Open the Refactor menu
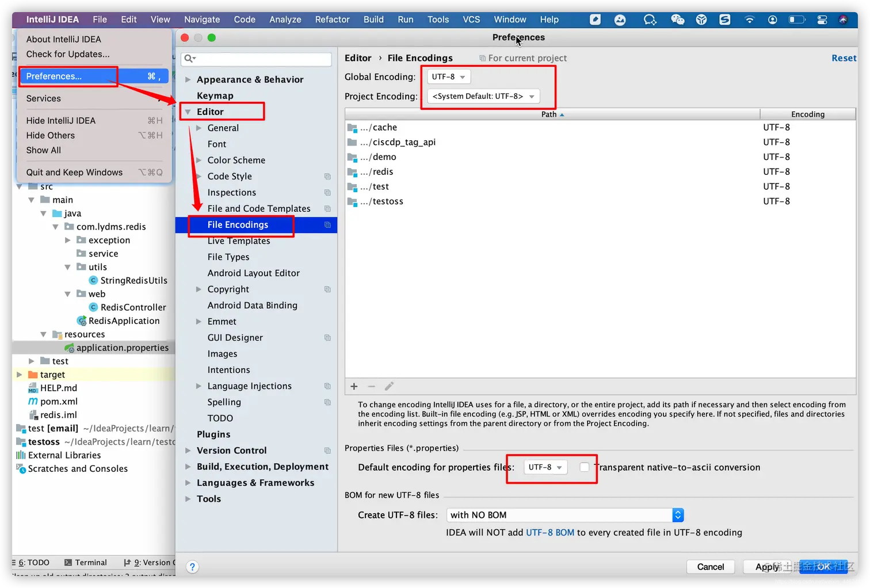 point(332,20)
